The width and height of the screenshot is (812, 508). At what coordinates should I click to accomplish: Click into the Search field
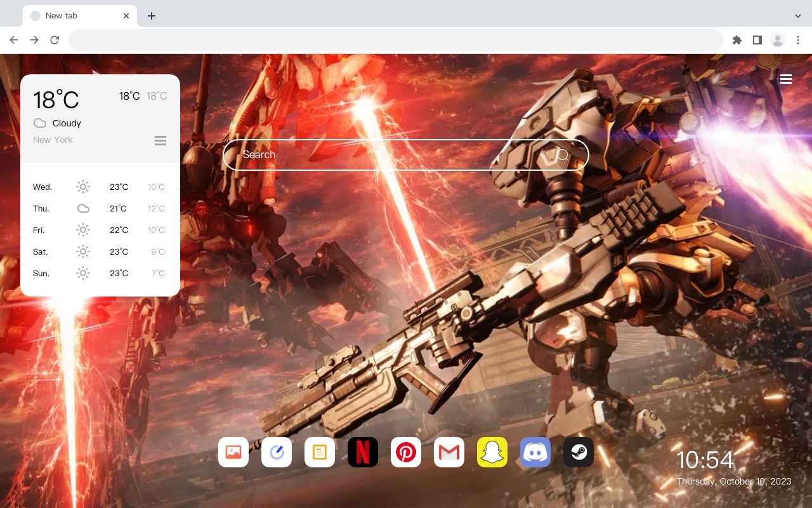pos(406,155)
